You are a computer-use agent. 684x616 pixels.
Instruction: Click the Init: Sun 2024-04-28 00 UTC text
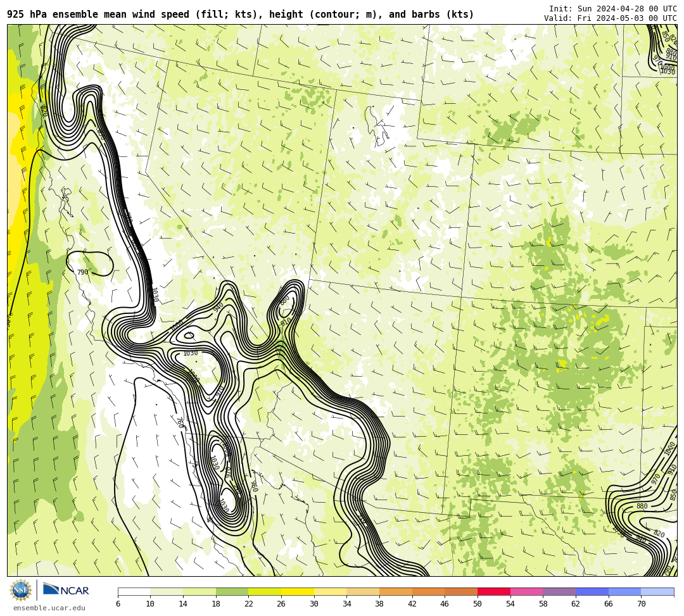(613, 9)
